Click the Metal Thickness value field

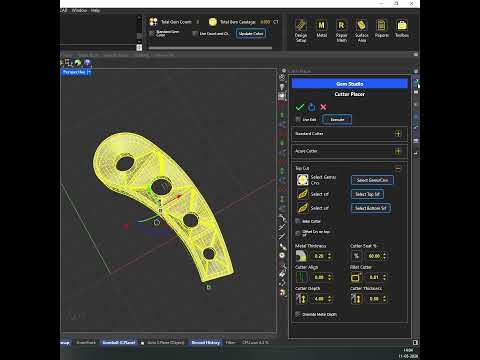318,256
